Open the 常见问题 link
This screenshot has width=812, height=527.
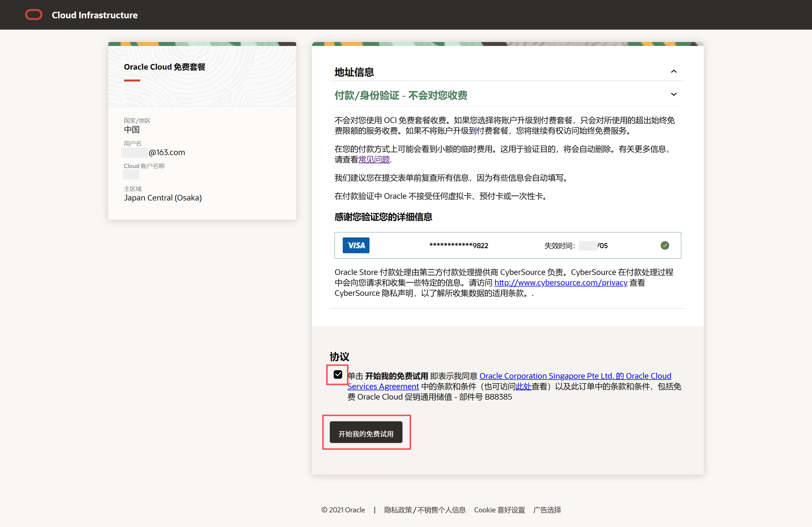374,159
